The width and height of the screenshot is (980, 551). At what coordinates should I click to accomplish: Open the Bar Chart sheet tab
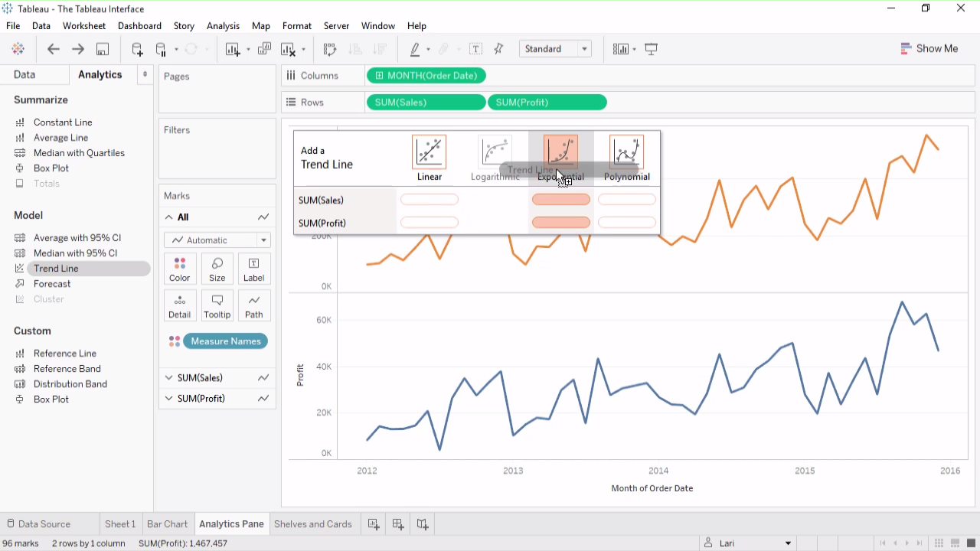pos(167,523)
